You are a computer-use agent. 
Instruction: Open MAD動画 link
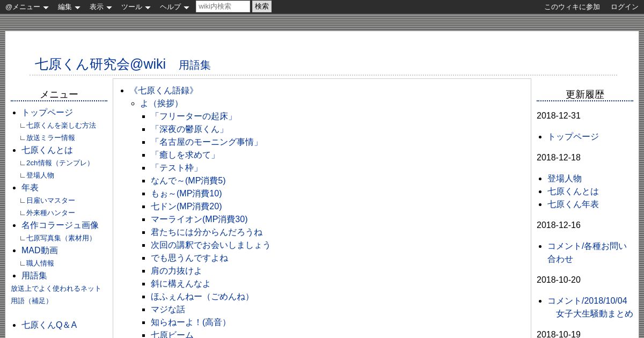coord(40,251)
